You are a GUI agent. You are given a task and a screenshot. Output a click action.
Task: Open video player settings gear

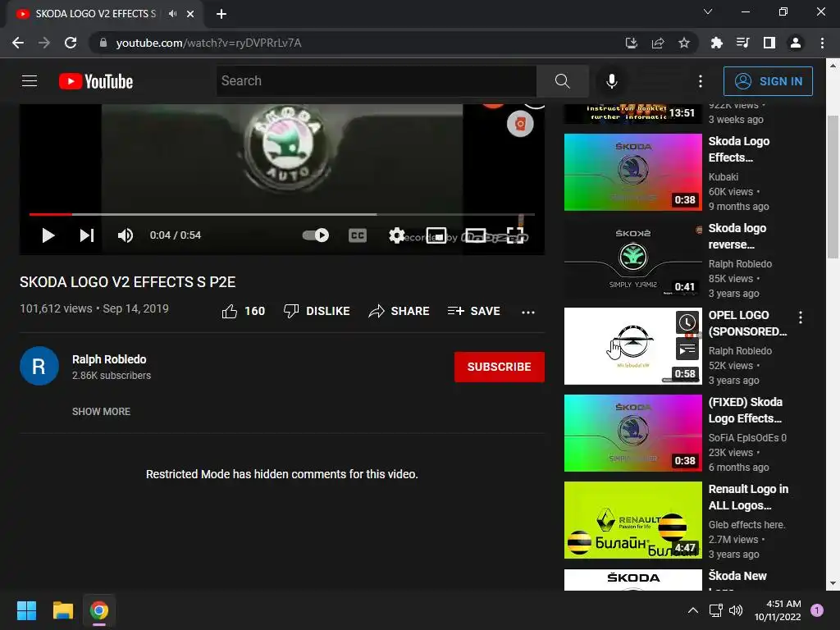click(x=396, y=235)
